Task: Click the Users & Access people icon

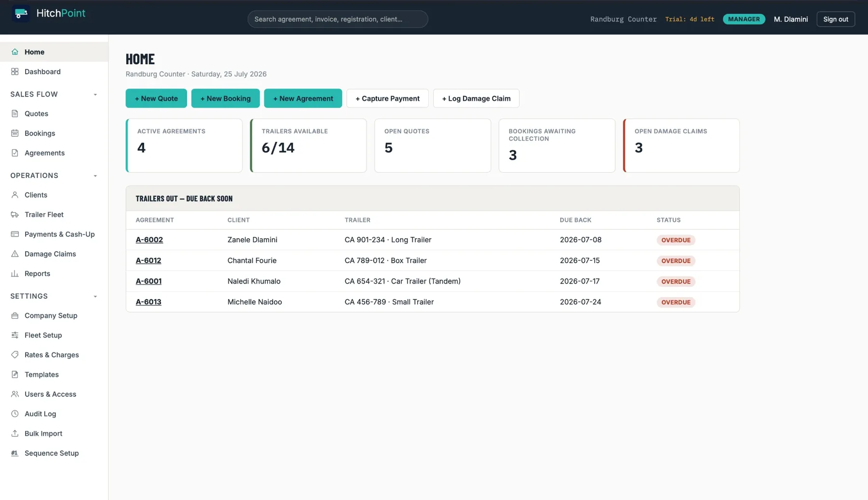Action: 15,394
